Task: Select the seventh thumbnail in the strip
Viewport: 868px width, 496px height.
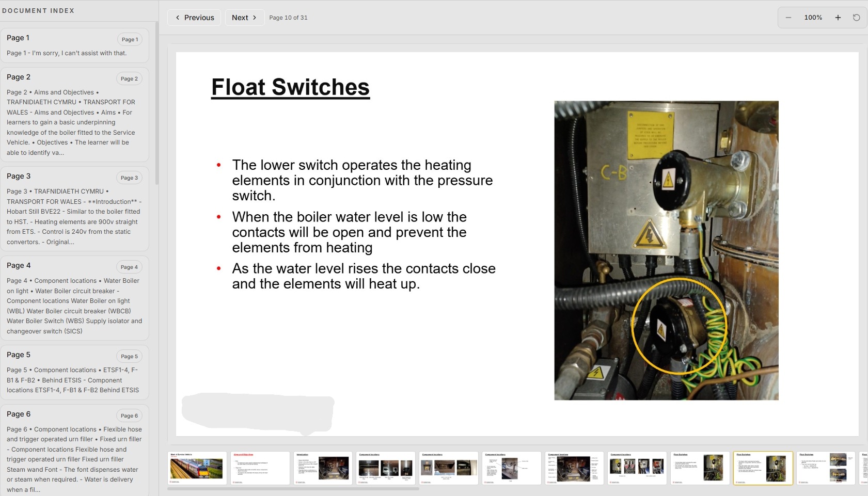Action: click(x=575, y=468)
